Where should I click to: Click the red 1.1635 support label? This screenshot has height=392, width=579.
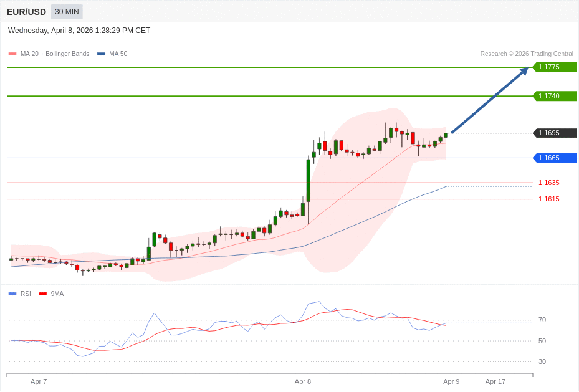(x=548, y=183)
